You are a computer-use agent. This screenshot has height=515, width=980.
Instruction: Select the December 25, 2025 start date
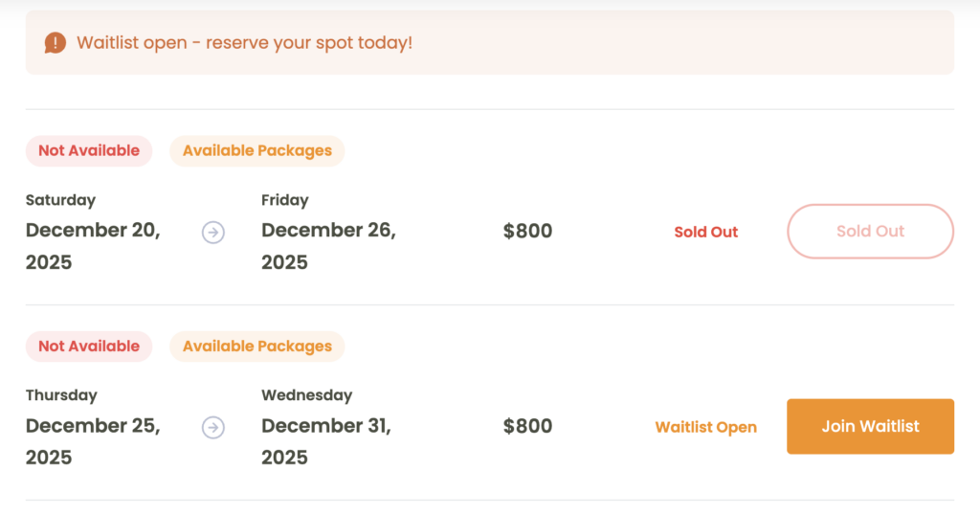[93, 441]
